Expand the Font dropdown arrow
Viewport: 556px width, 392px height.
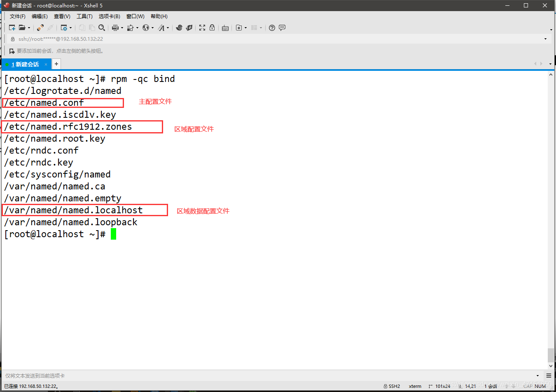pos(168,28)
